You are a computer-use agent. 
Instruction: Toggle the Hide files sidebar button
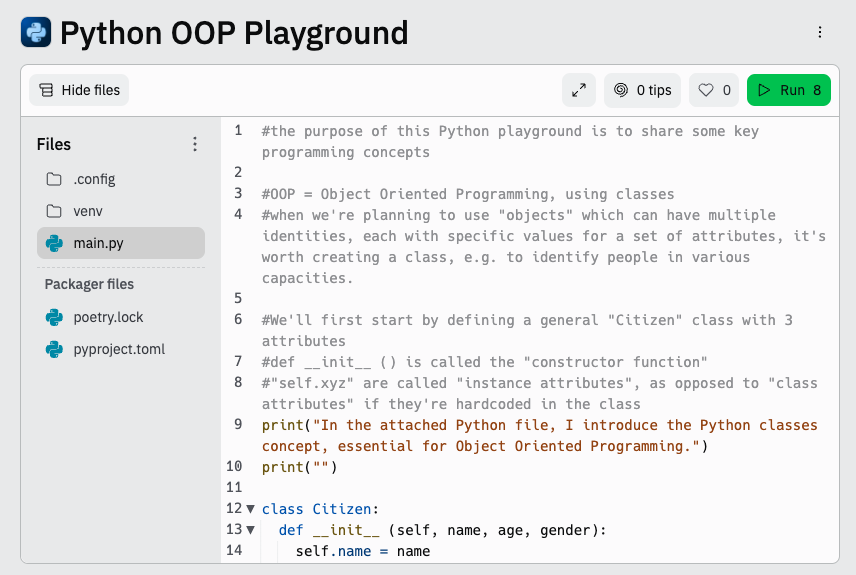pos(79,90)
